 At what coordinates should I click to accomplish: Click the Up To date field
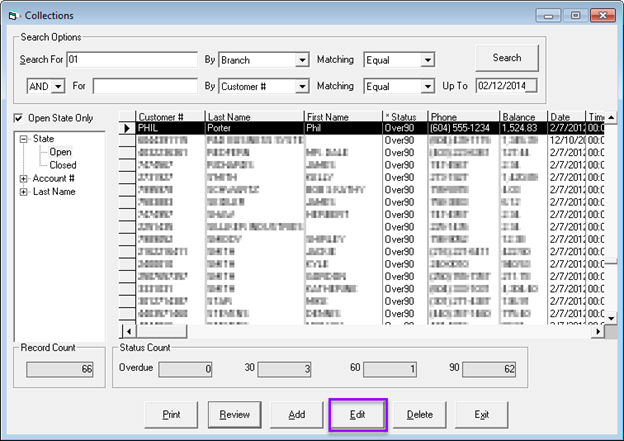(506, 86)
